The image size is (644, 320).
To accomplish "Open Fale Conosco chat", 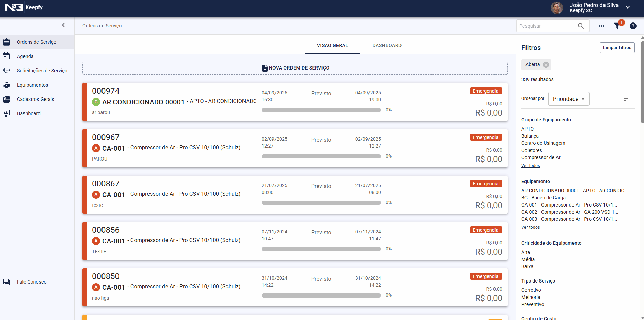I will [x=31, y=282].
